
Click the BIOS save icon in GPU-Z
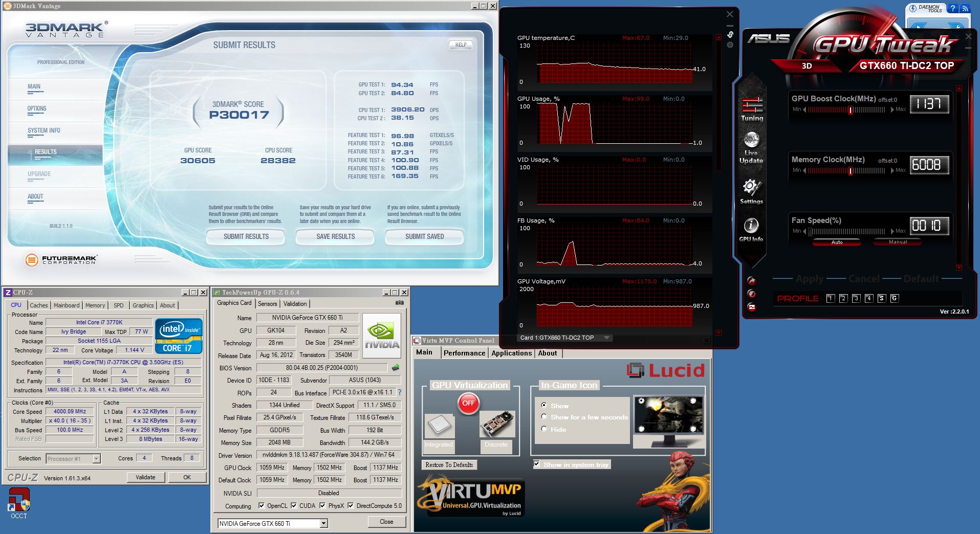(396, 368)
